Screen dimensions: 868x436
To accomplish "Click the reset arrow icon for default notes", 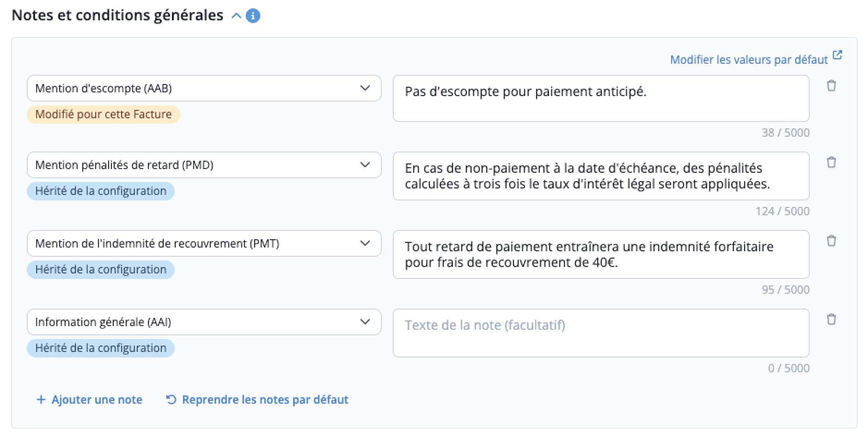I will (171, 400).
